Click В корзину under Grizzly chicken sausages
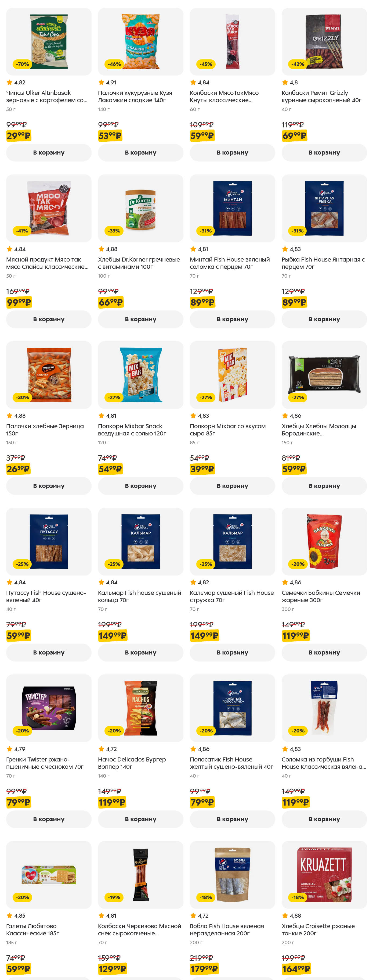373x980 pixels. (x=324, y=153)
